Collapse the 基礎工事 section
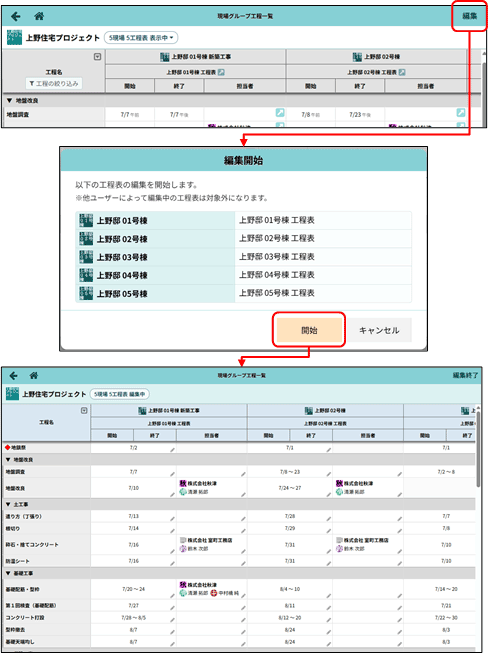 coord(8,573)
